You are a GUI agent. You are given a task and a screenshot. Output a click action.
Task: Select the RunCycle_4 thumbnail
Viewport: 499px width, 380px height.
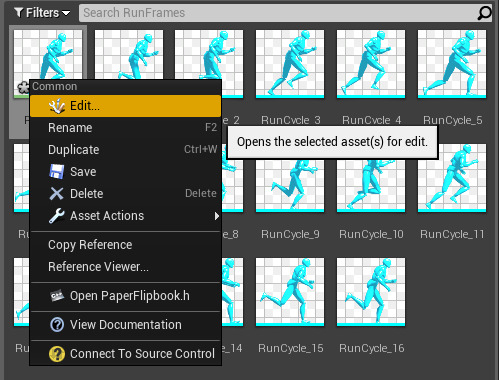pos(371,64)
